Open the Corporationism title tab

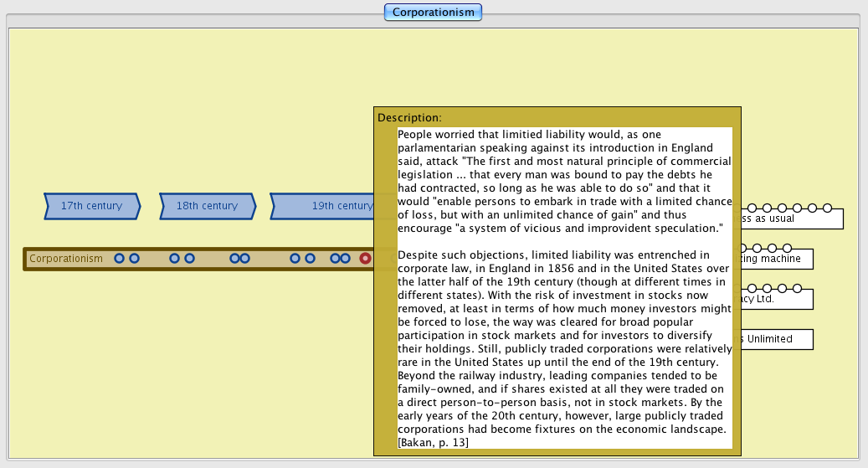pos(434,12)
